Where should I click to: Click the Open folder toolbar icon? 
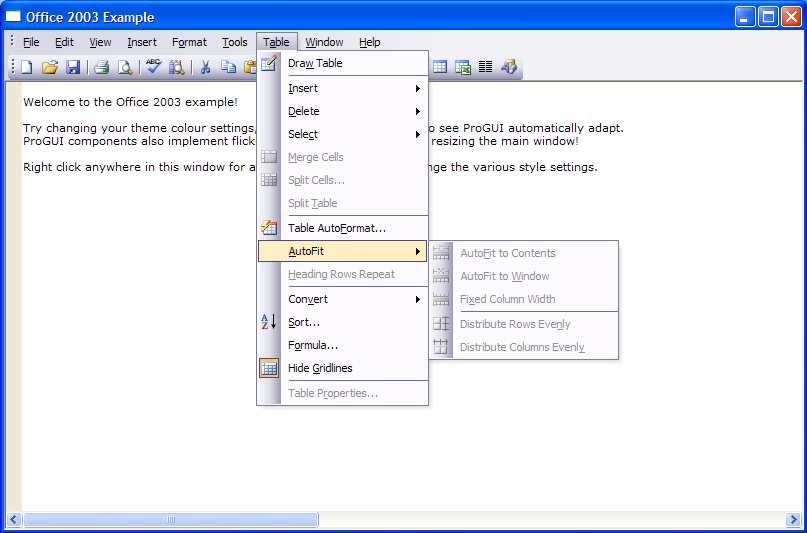coord(50,67)
